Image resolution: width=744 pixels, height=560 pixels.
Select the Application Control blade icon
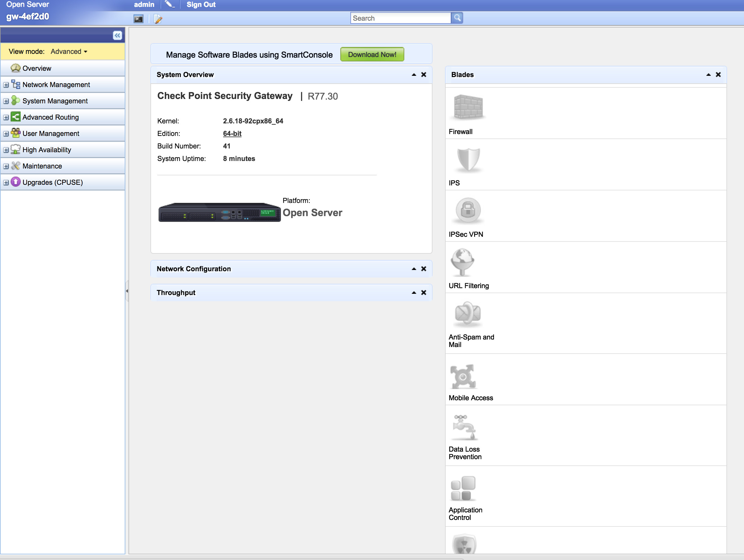point(463,488)
